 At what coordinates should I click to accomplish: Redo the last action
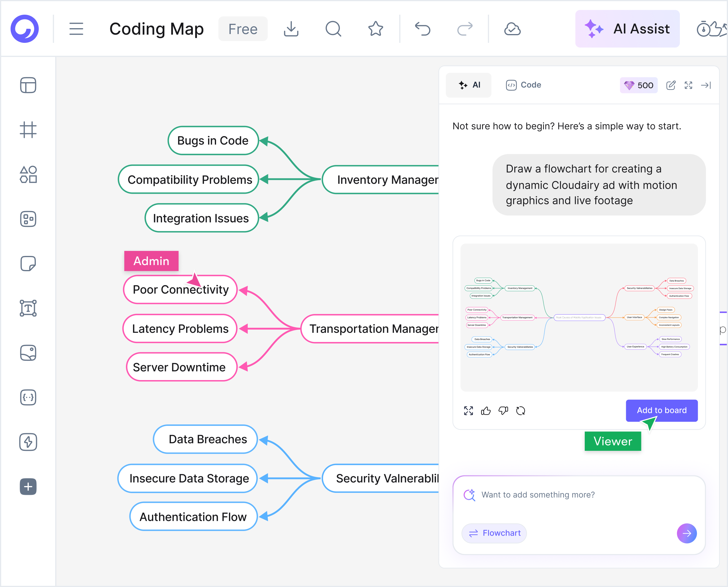(x=465, y=29)
